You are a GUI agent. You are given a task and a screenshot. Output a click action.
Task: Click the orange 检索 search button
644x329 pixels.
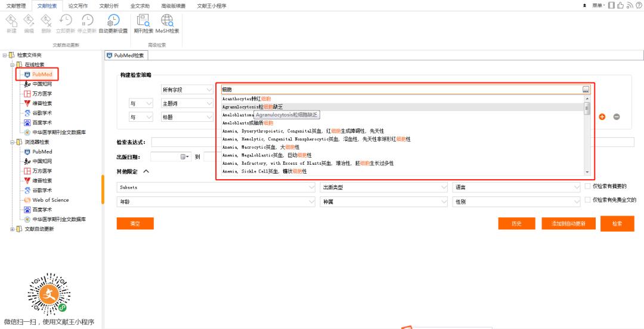(617, 223)
